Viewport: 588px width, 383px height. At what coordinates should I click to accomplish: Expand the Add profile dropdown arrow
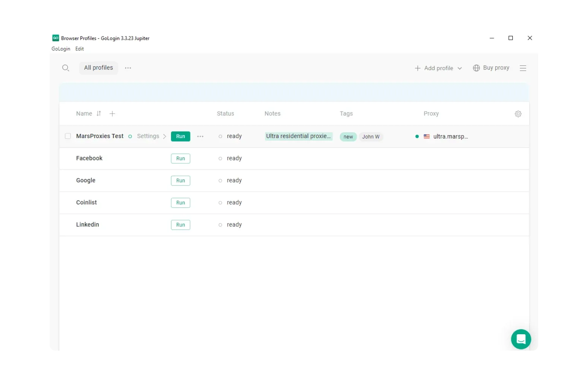460,68
